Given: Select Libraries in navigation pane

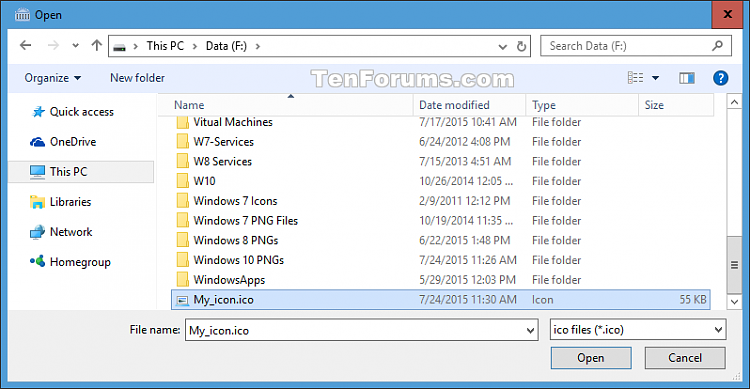Looking at the screenshot, I should (x=70, y=202).
